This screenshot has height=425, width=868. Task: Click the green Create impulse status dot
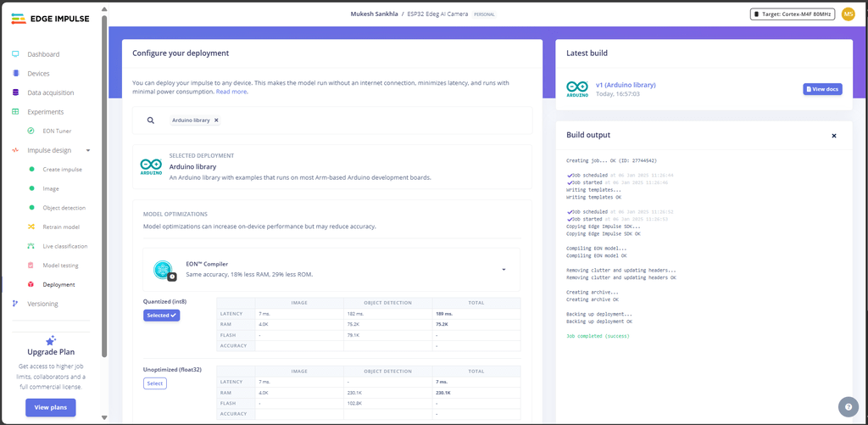click(31, 170)
